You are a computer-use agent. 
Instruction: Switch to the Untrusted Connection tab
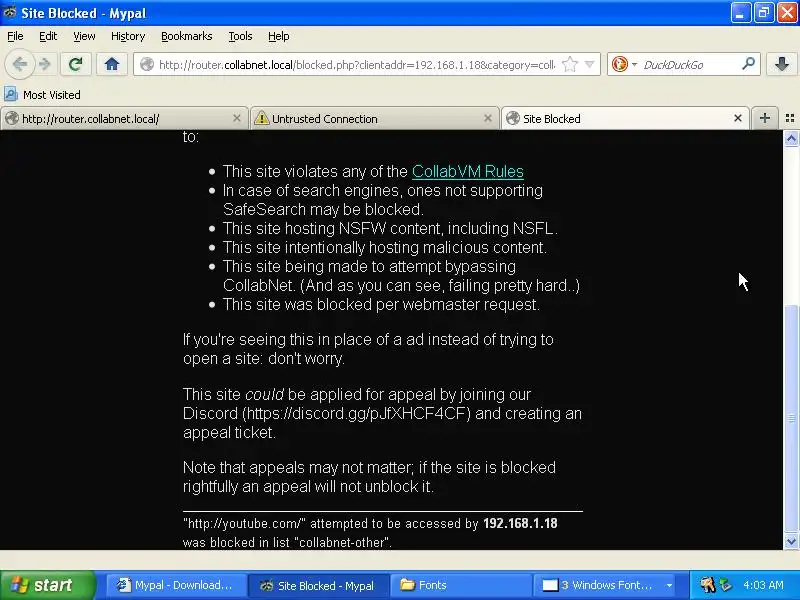[374, 118]
